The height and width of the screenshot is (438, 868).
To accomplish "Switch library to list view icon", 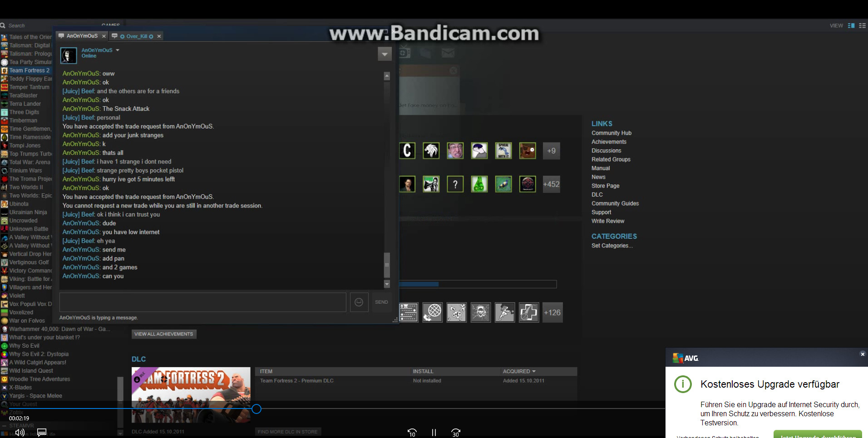I will 862,26.
